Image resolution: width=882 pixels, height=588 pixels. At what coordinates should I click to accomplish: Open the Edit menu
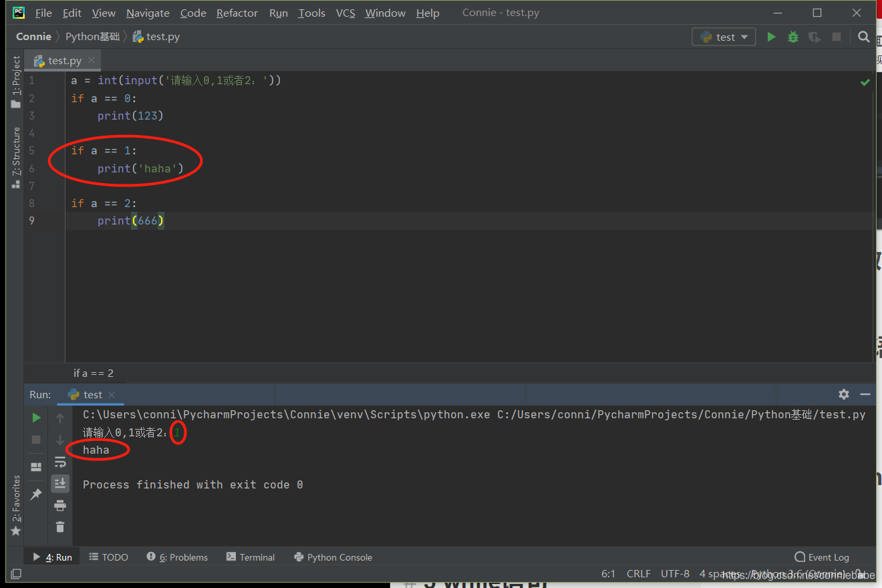72,13
